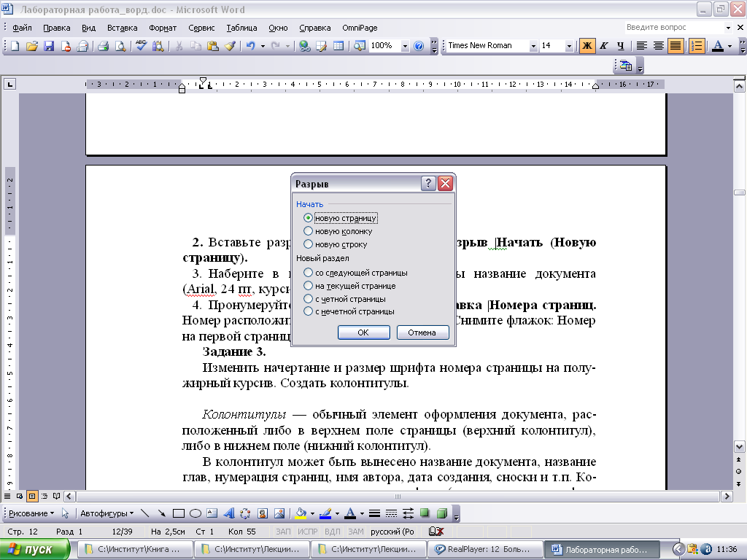Click the пуск Start button
The height and width of the screenshot is (560, 747).
pyautogui.click(x=34, y=550)
